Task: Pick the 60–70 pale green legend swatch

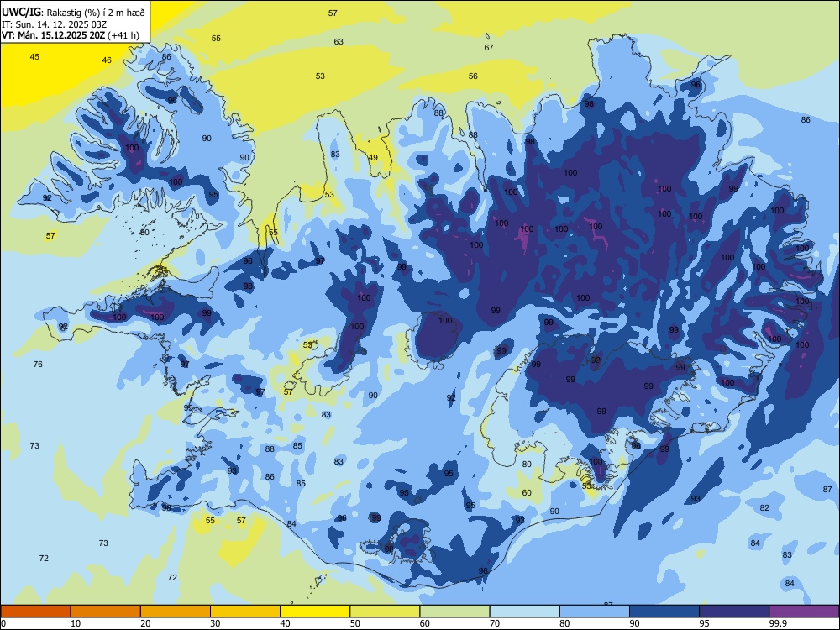Action: [454, 612]
